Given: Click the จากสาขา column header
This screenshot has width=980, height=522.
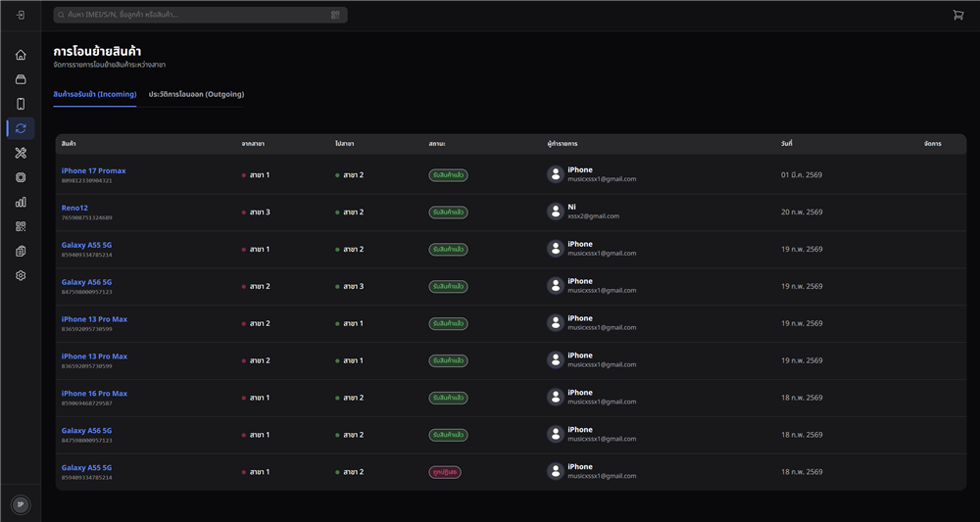Looking at the screenshot, I should tap(253, 144).
